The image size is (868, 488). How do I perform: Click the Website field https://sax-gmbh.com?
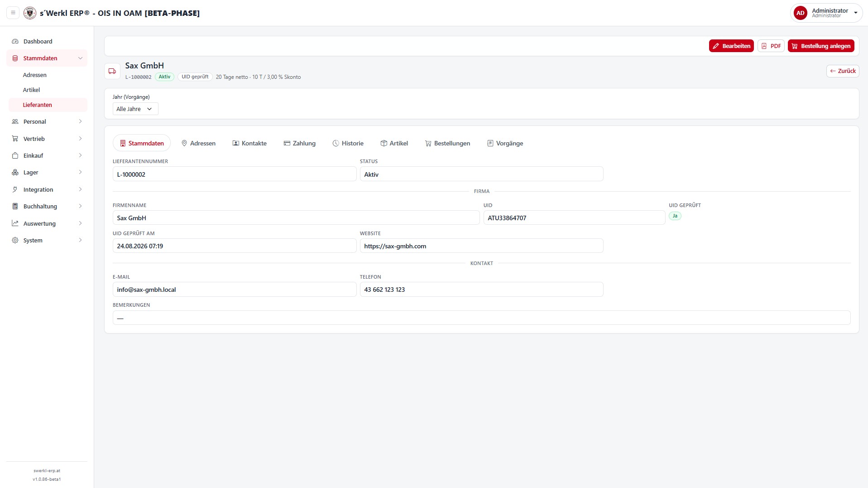[x=481, y=246]
